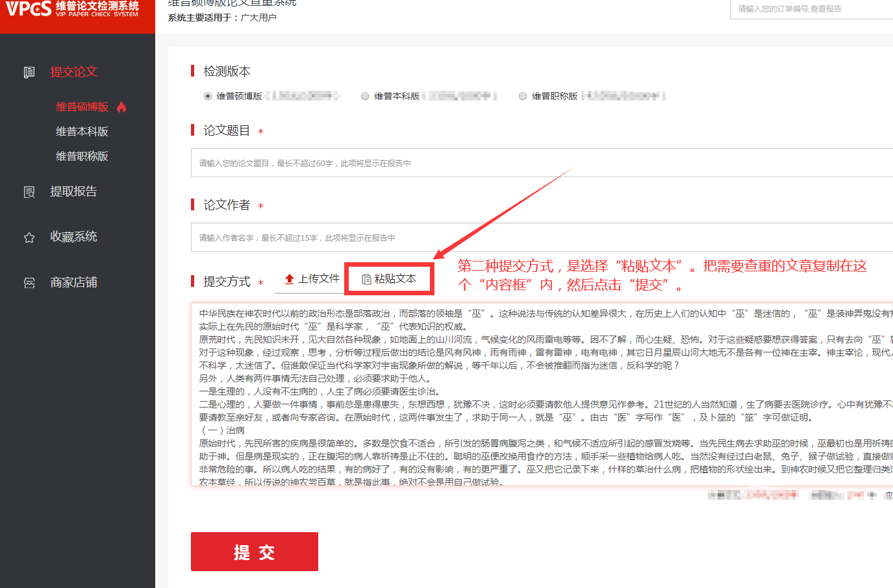Select the 维普本科版 radio button
Screen dimensions: 893x588
click(x=365, y=96)
